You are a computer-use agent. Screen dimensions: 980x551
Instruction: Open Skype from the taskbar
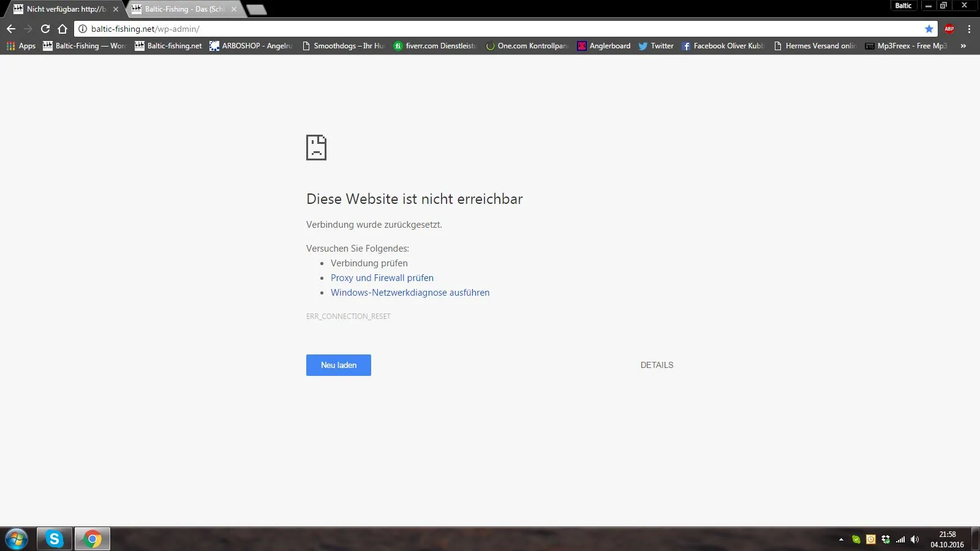pos(55,539)
